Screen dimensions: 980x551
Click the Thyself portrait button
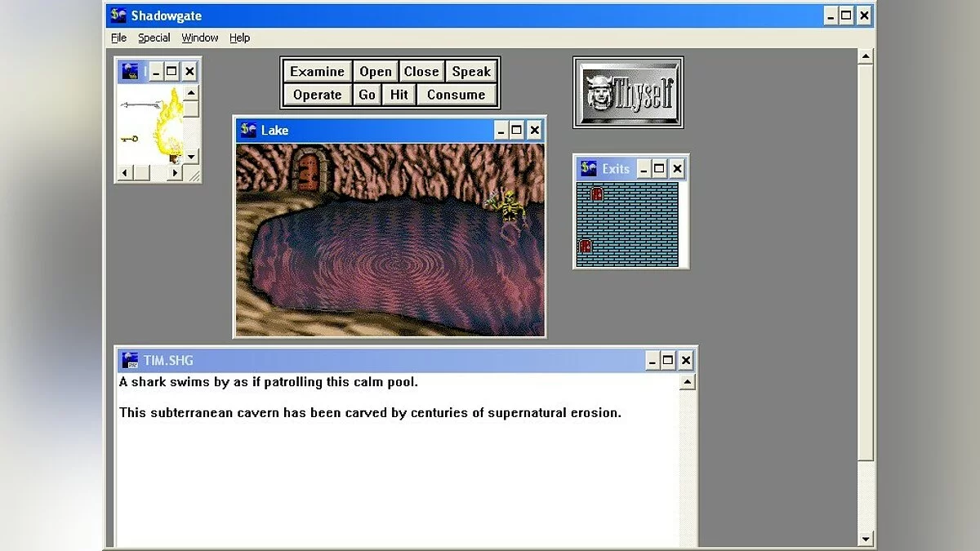(x=628, y=92)
